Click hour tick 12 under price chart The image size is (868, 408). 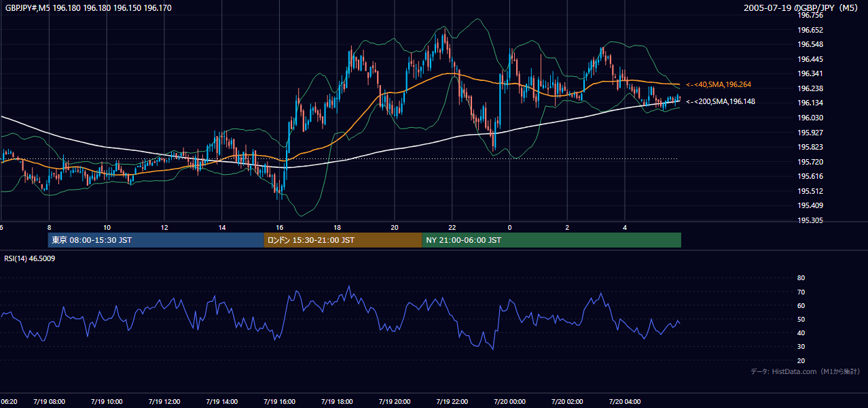(164, 227)
